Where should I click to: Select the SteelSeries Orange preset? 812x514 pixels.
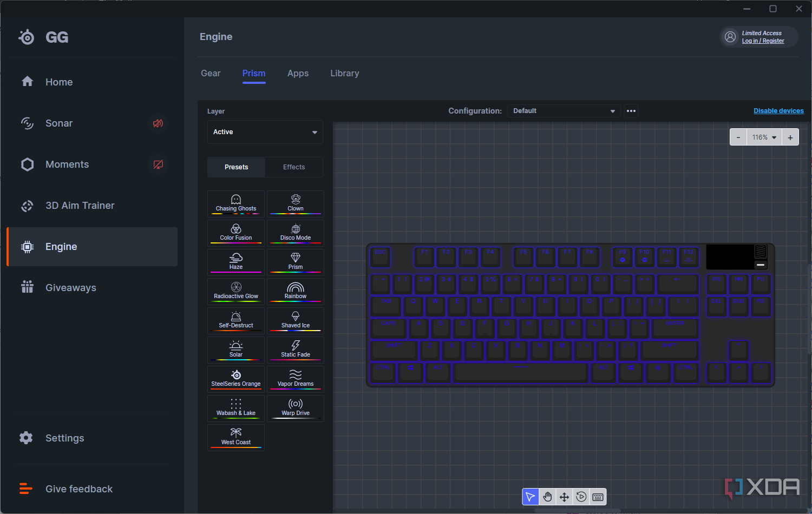[236, 379]
